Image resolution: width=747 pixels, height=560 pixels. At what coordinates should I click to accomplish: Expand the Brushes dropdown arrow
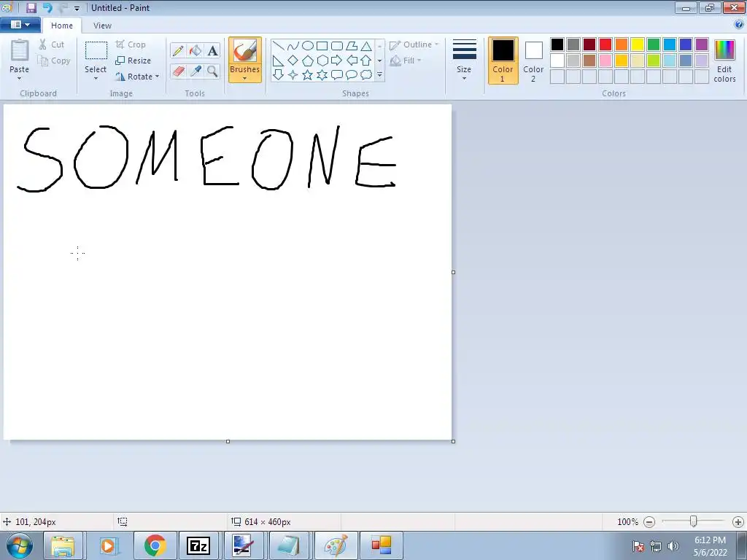pyautogui.click(x=245, y=78)
